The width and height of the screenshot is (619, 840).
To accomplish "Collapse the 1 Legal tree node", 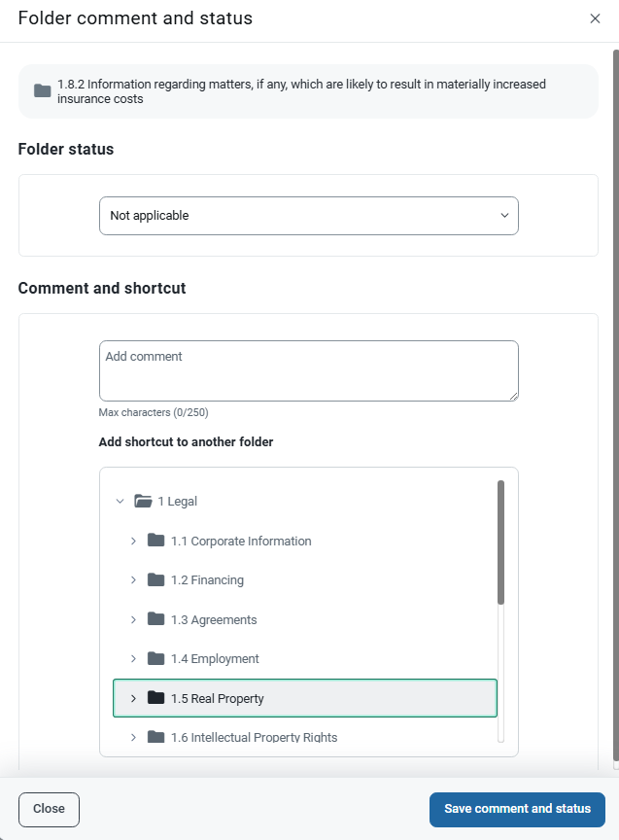I will coord(120,502).
